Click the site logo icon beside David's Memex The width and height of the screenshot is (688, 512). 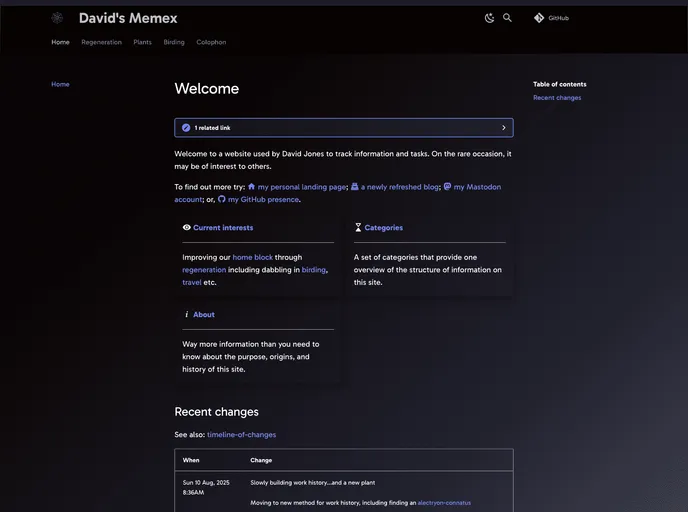(x=57, y=18)
